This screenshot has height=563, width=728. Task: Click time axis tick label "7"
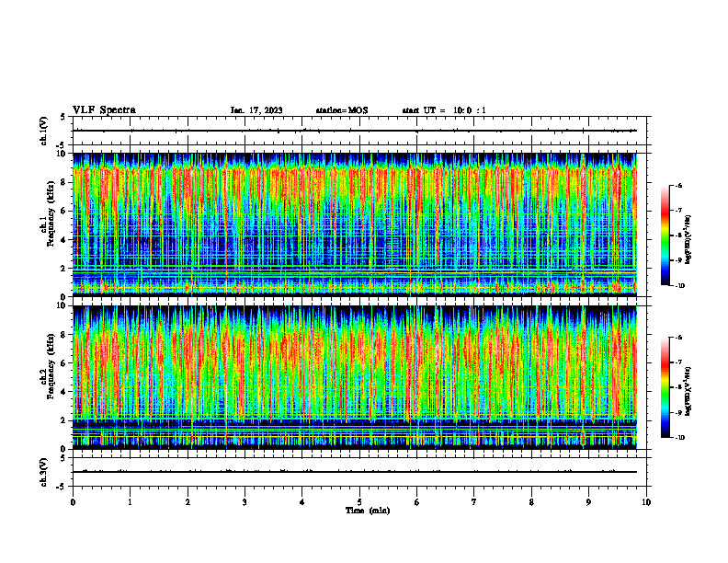(474, 502)
